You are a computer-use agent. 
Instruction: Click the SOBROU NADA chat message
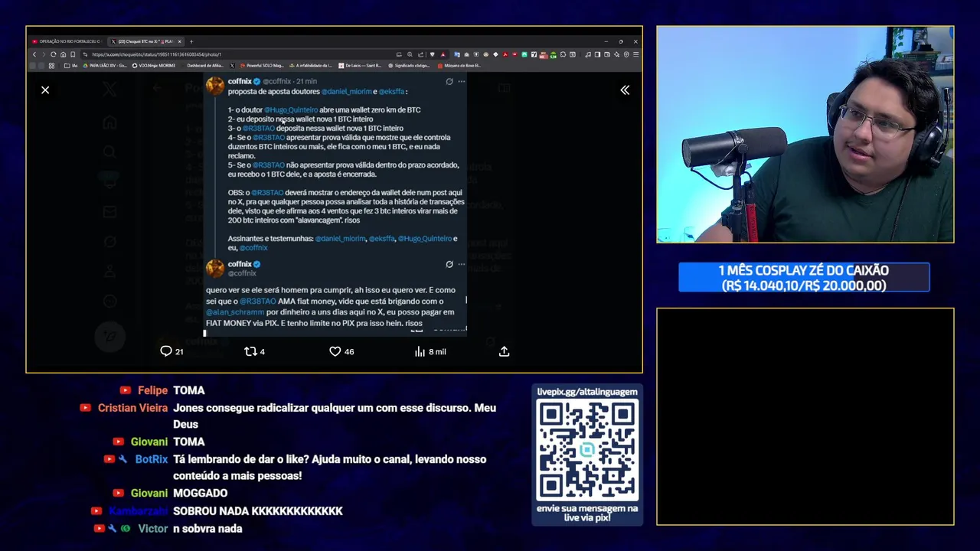click(x=258, y=511)
